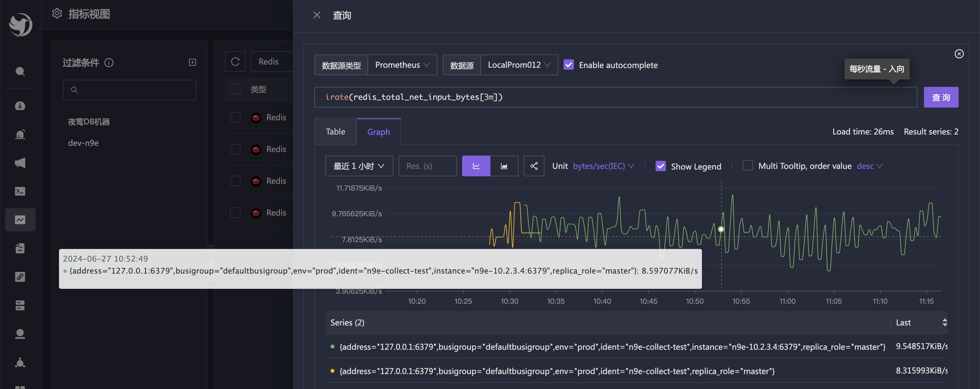Click the Res. (s) input field
Screen dimensions: 980x389
(x=427, y=166)
